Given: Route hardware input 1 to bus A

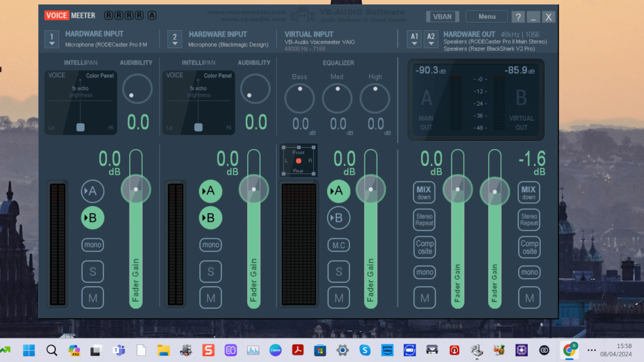Looking at the screenshot, I should pyautogui.click(x=92, y=191).
